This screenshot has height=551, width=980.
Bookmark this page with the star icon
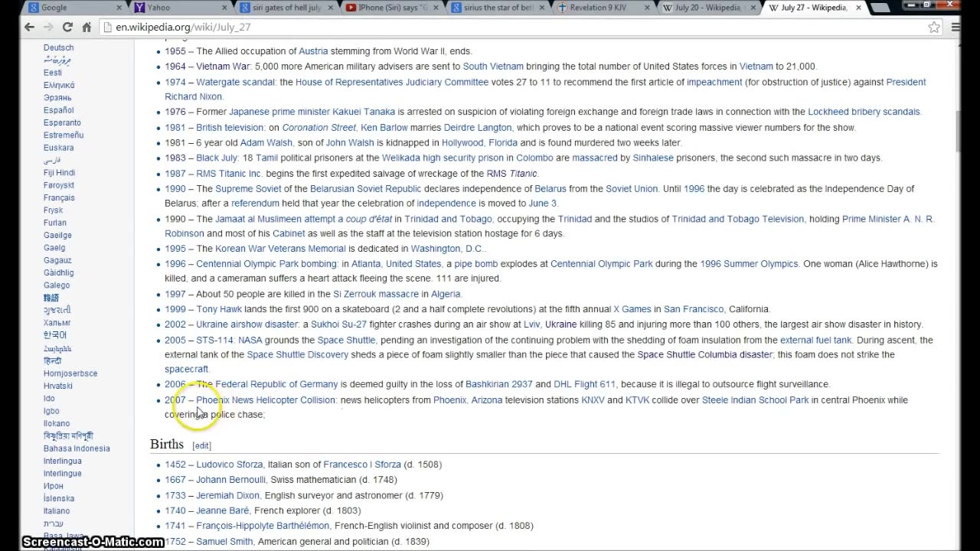click(934, 27)
